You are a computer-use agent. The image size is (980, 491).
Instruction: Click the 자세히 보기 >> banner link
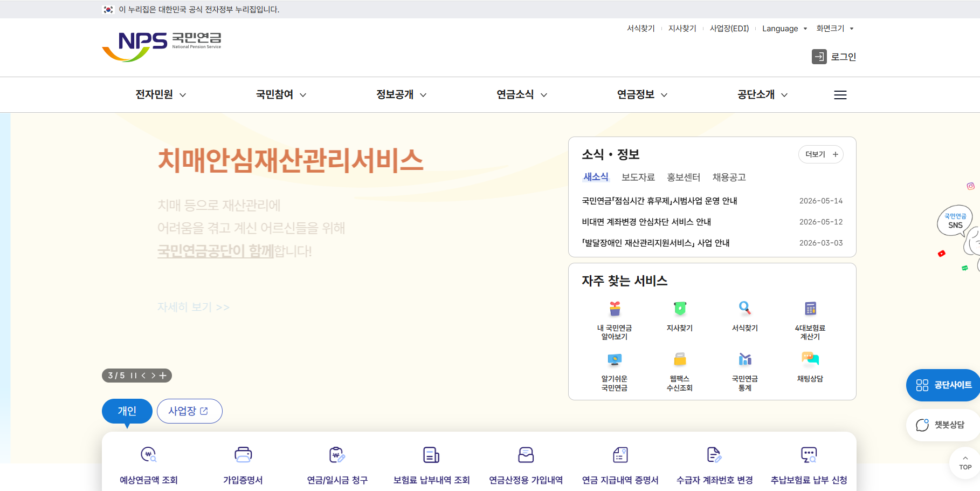coord(194,307)
